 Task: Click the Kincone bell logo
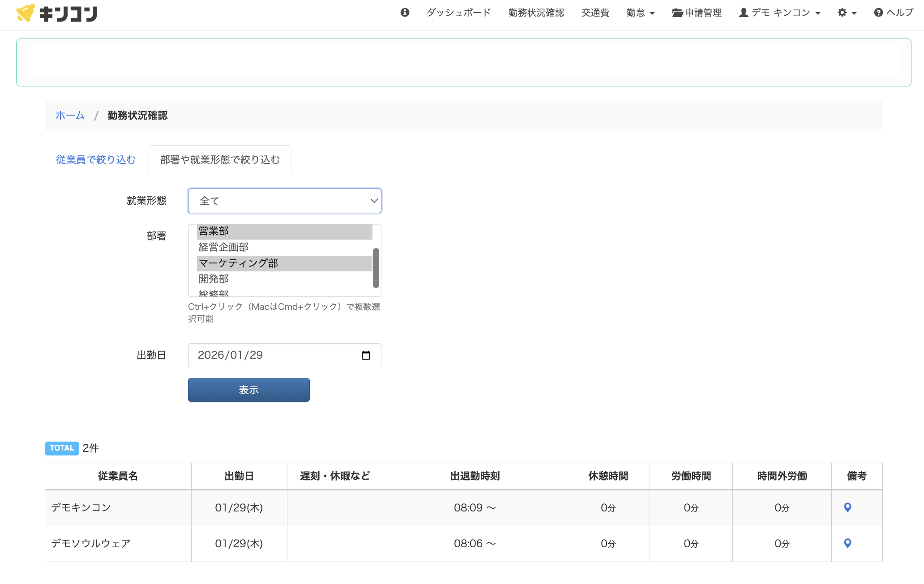[26, 13]
